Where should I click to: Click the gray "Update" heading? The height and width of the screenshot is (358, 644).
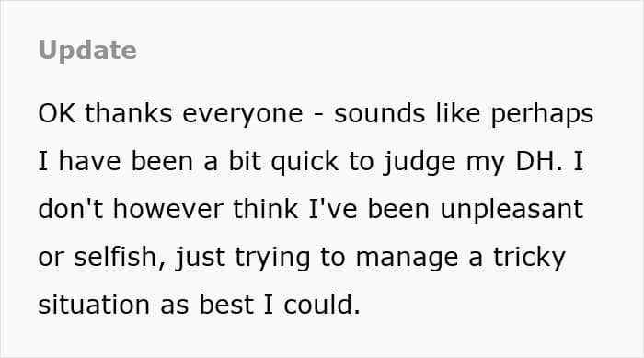[87, 51]
